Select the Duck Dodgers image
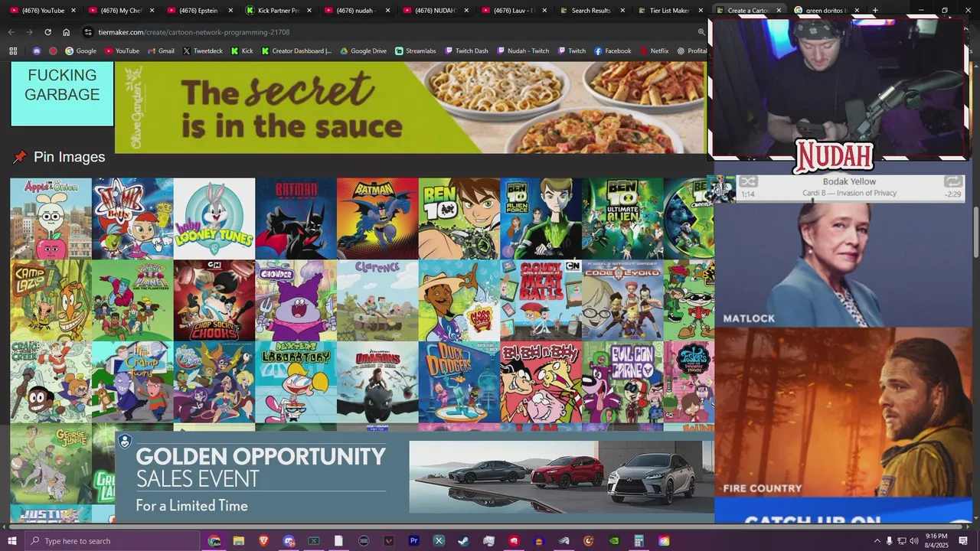This screenshot has width=980, height=551. click(x=459, y=382)
